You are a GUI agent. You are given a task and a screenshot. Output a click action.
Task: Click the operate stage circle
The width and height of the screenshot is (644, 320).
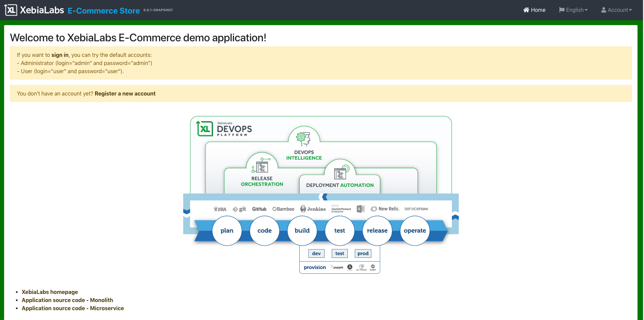click(x=415, y=231)
